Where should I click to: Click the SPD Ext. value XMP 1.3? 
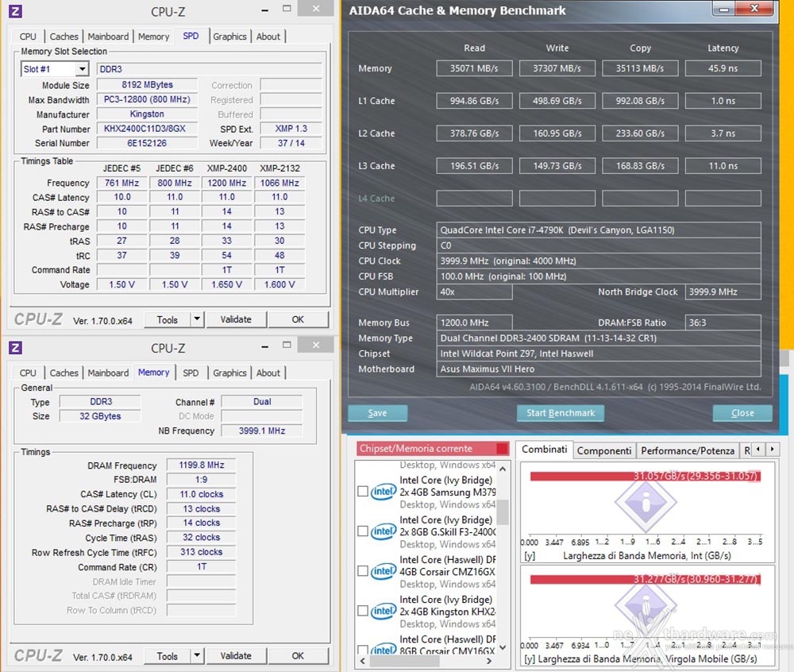pos(291,129)
